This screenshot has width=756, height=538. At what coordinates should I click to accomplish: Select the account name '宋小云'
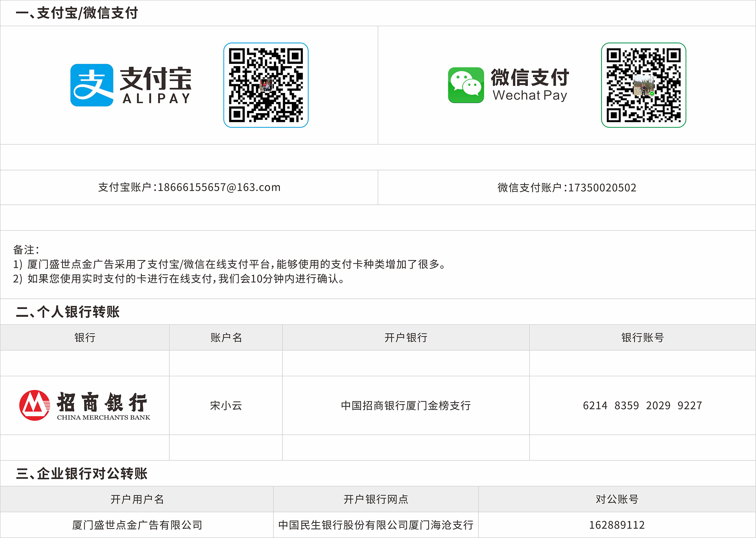[x=226, y=405]
